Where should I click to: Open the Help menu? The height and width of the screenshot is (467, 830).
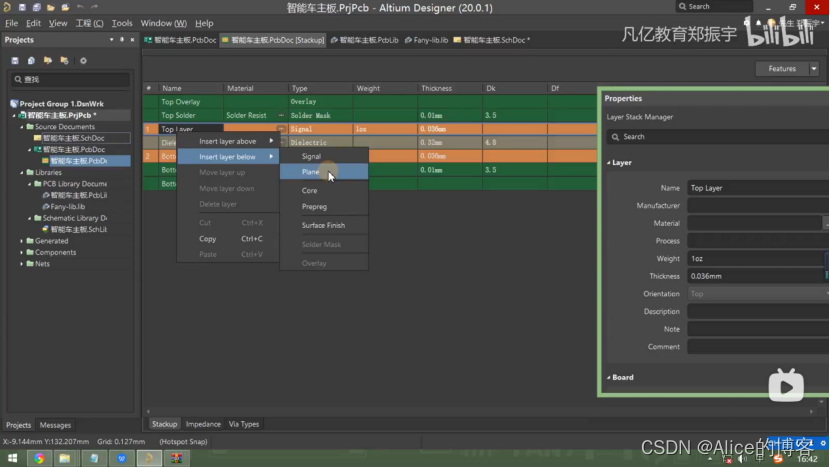[204, 23]
